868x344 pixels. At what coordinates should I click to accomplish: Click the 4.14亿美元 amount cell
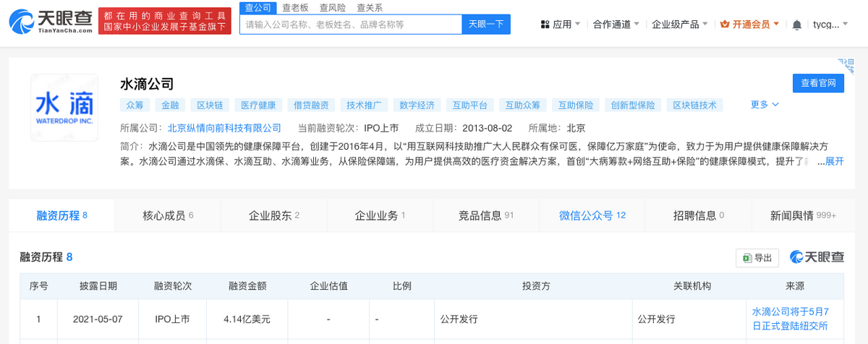247,318
